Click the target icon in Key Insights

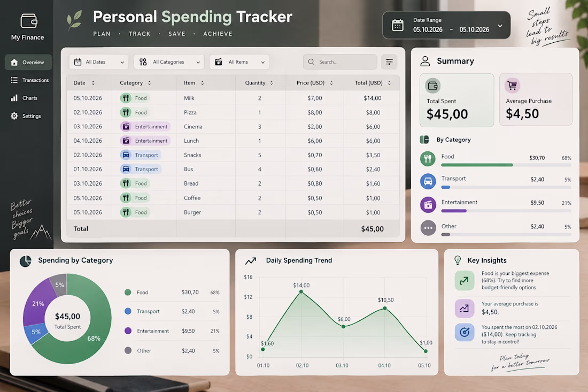tap(464, 332)
